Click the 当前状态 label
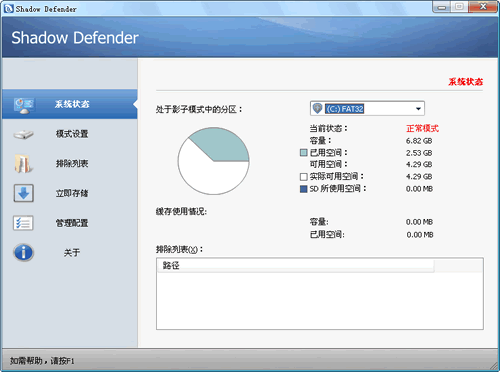Image resolution: width=500 pixels, height=372 pixels. click(328, 128)
